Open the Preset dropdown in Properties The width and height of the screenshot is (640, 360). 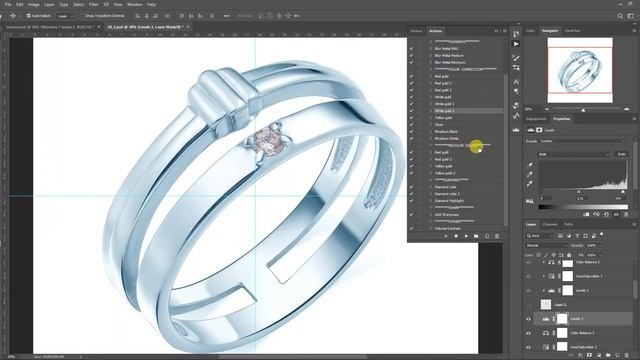(x=582, y=141)
